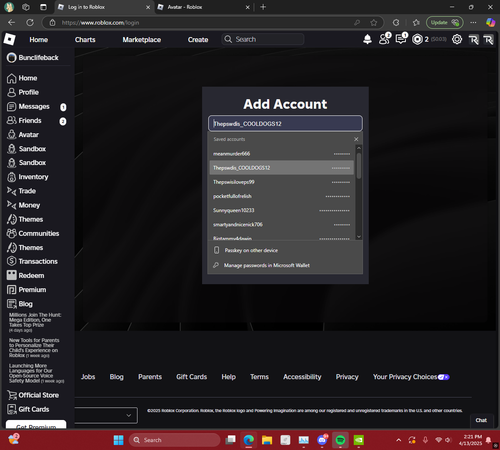Select saved account Sunnyqueen10233
Viewport: 500px width, 450px height.
[x=282, y=210]
